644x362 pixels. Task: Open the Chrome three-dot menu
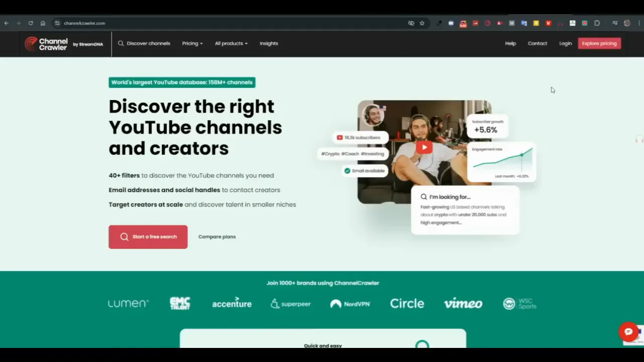point(638,23)
